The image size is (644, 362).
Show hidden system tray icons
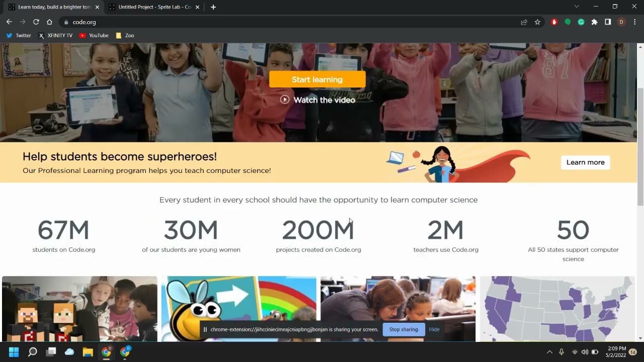[x=549, y=352]
